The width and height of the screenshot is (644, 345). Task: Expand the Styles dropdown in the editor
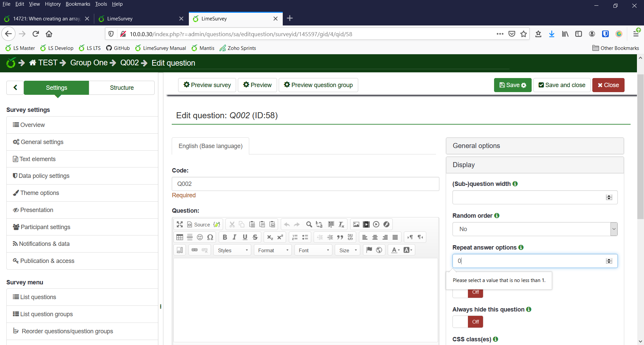232,250
